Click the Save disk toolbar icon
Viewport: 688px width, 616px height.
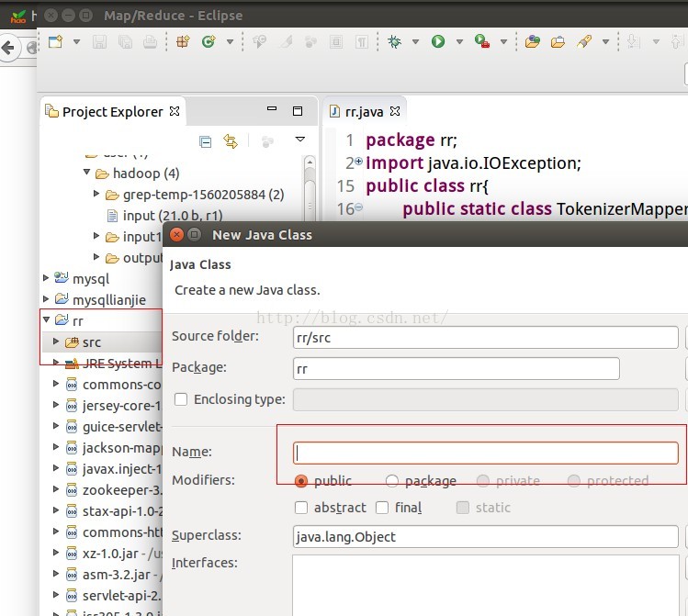point(99,41)
